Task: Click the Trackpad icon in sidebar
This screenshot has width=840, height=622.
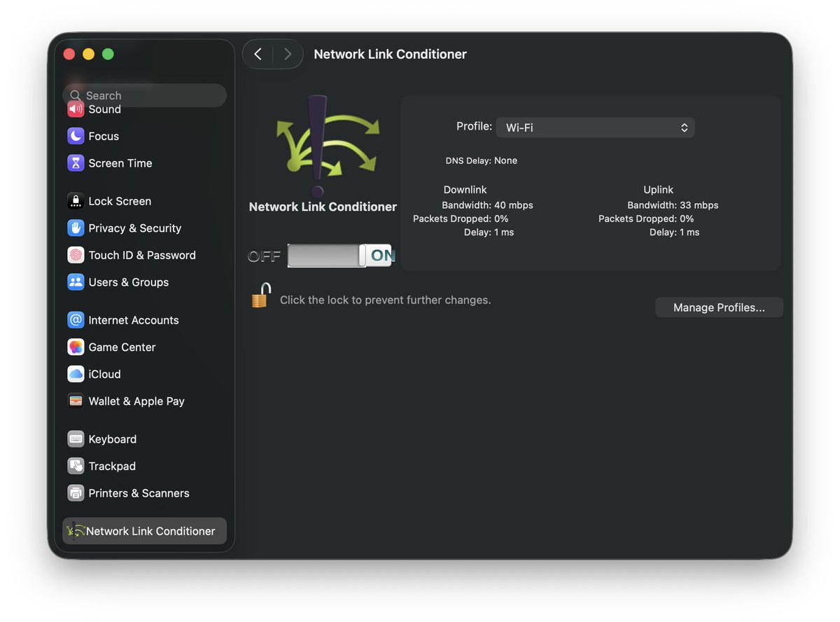Action: pos(76,466)
